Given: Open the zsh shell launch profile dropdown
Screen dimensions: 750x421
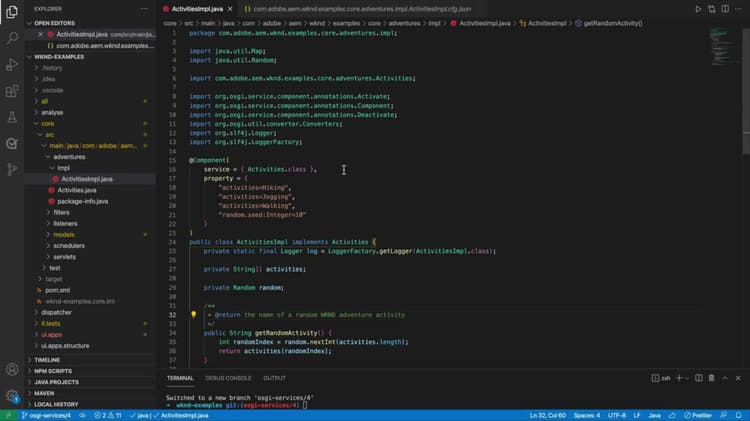Looking at the screenshot, I should 687,378.
